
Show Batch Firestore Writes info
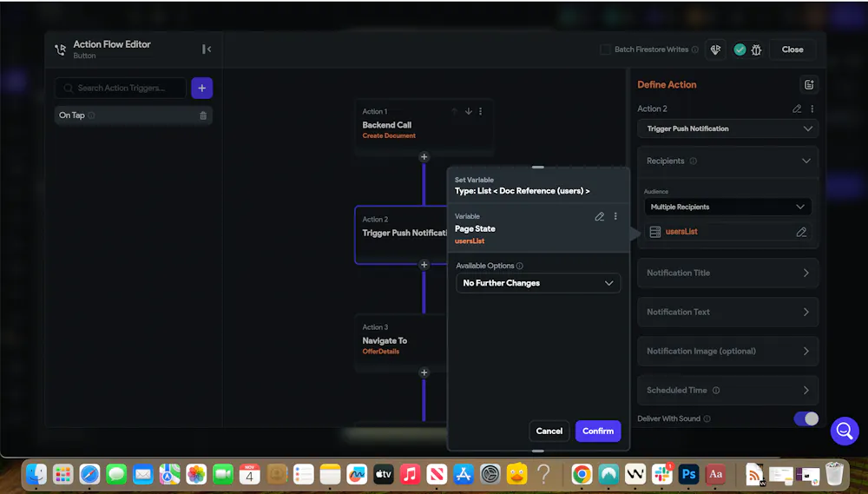[x=694, y=49]
